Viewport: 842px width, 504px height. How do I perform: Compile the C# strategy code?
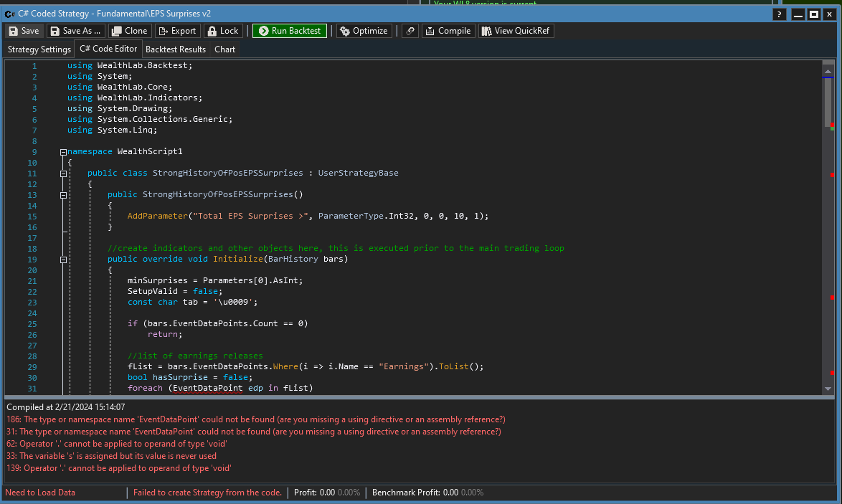tap(448, 31)
